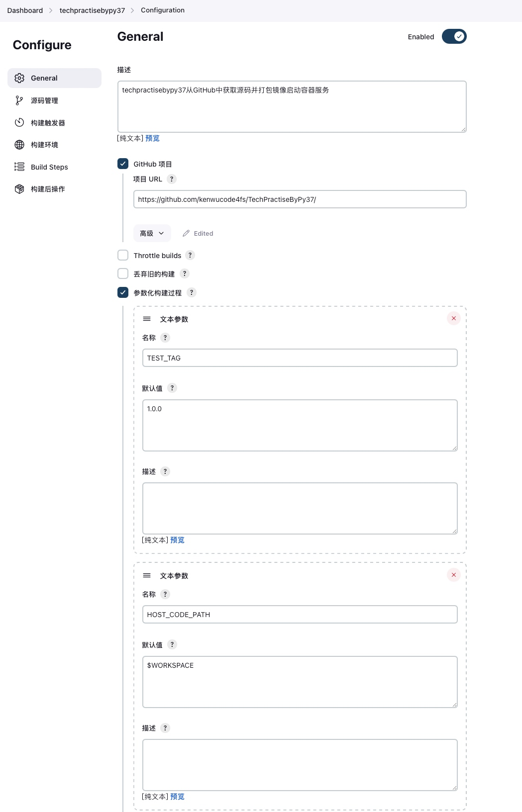Click the Build Steps list icon
522x812 pixels.
tap(19, 167)
